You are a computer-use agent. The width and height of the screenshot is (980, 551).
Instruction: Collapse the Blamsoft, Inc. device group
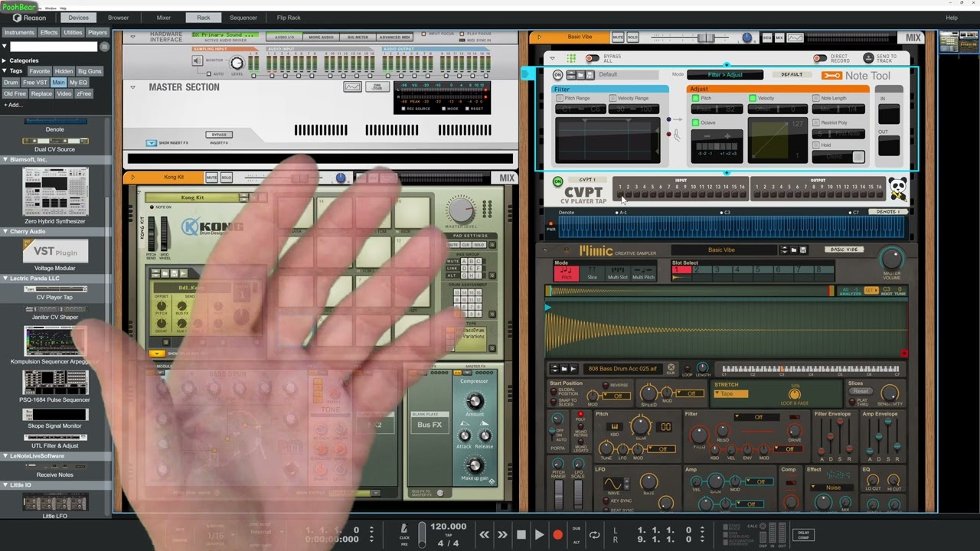pyautogui.click(x=5, y=160)
